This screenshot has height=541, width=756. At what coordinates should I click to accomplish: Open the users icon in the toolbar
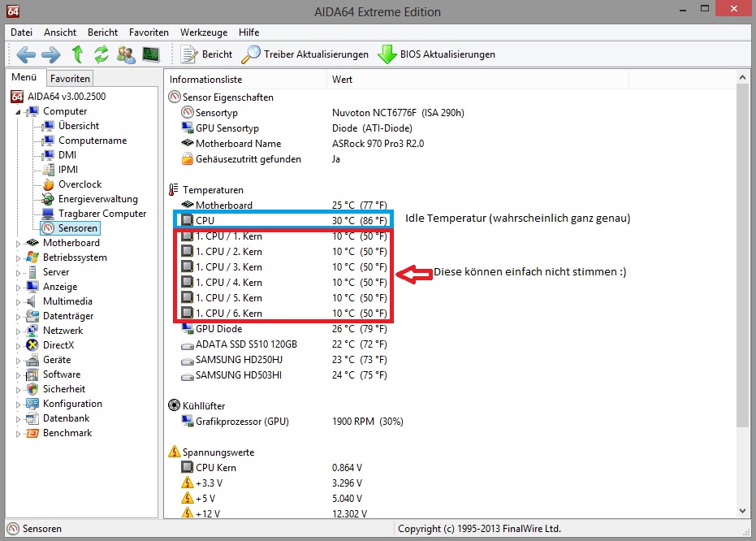point(126,54)
